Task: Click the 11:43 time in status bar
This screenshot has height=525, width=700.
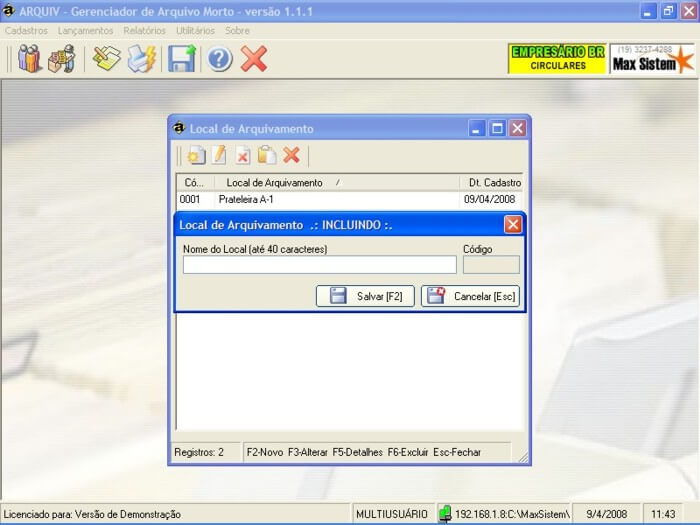Action: [663, 514]
